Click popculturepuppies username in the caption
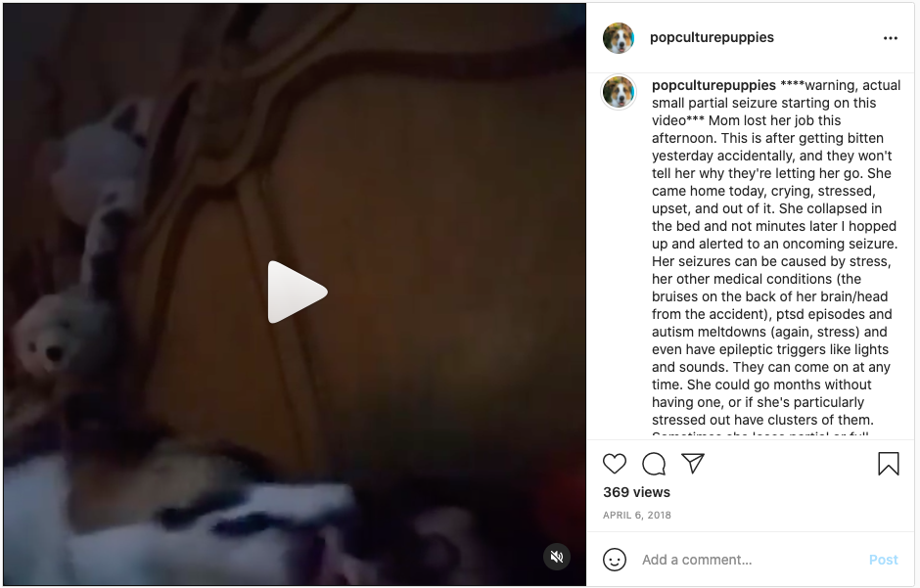Screen dimensions: 920x588 (x=713, y=85)
